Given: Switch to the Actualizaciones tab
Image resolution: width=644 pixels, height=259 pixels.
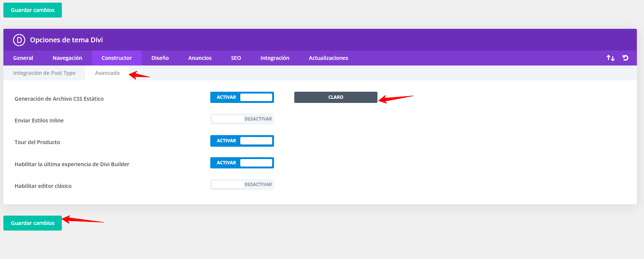Looking at the screenshot, I should point(328,58).
